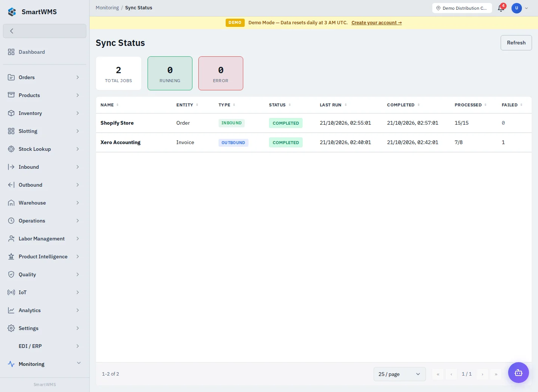Open notifications bell icon
Screen dimensions: 538x392
pyautogui.click(x=501, y=8)
